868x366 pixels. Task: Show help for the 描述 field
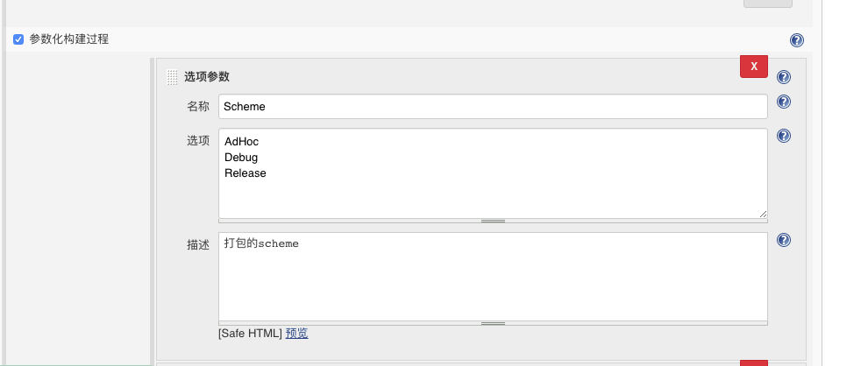(x=784, y=240)
